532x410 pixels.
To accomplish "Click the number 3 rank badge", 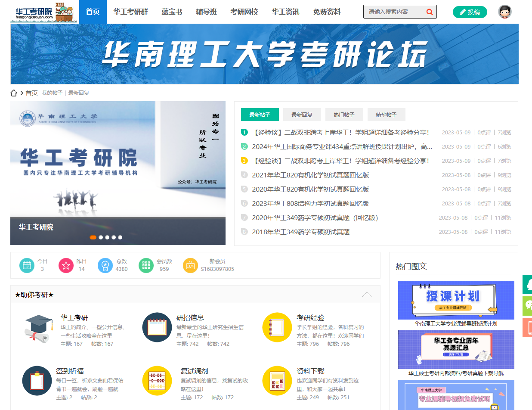I will click(x=244, y=161).
